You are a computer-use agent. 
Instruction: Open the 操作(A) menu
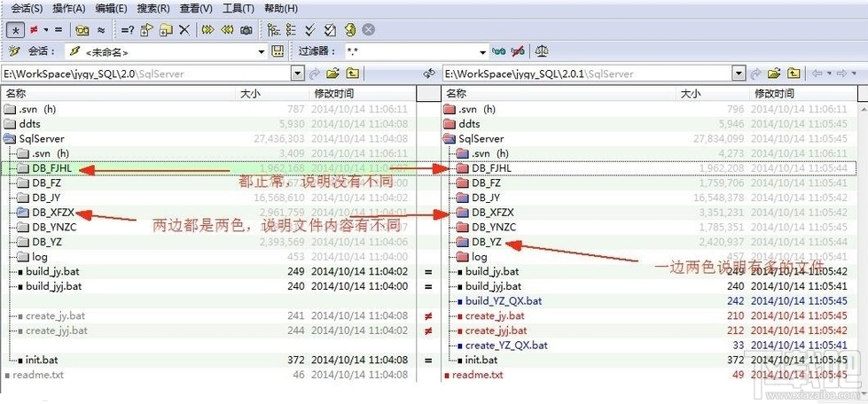(69, 8)
